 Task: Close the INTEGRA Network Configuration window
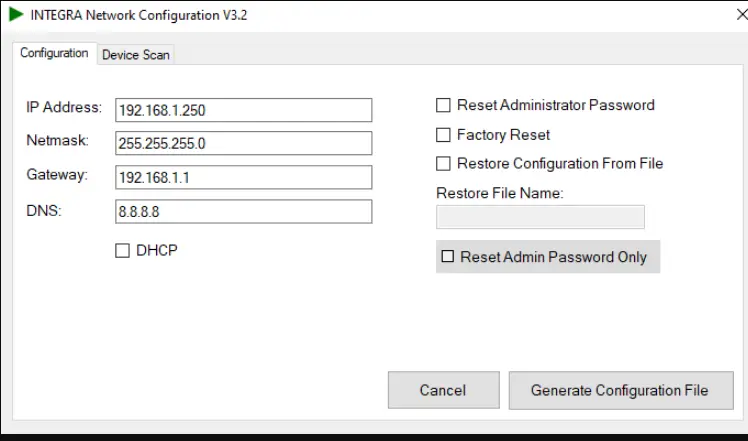742,15
